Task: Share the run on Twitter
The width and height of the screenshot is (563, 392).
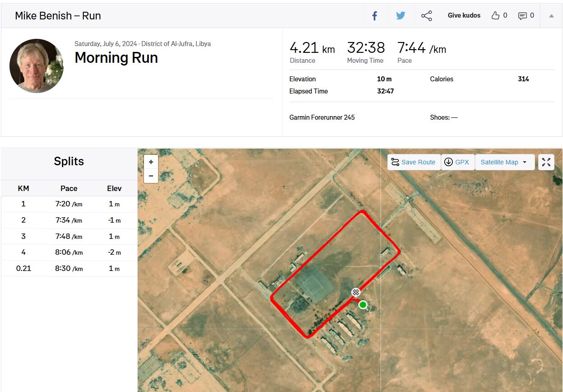Action: pyautogui.click(x=400, y=16)
